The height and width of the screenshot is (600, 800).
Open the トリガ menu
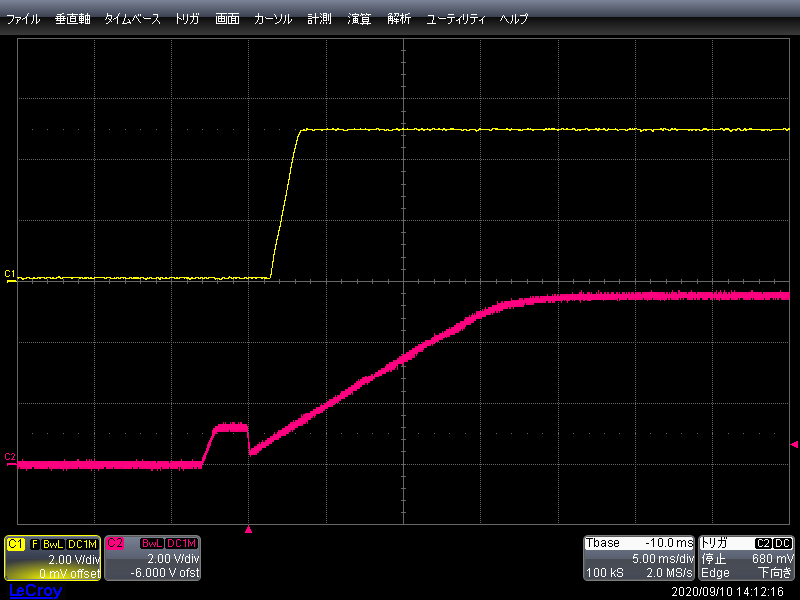click(x=187, y=19)
